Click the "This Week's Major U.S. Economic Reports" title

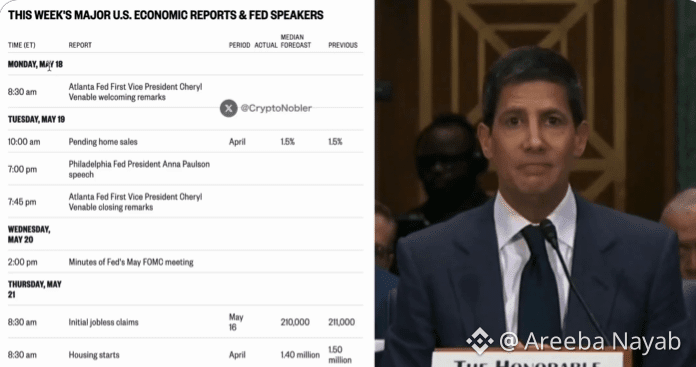[x=166, y=15]
